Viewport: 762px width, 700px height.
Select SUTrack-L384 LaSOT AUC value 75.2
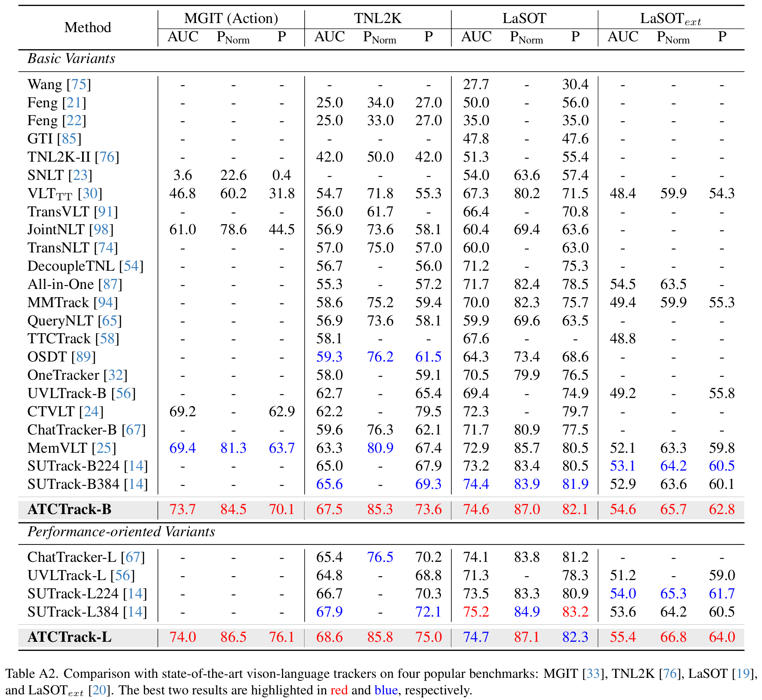click(x=476, y=612)
